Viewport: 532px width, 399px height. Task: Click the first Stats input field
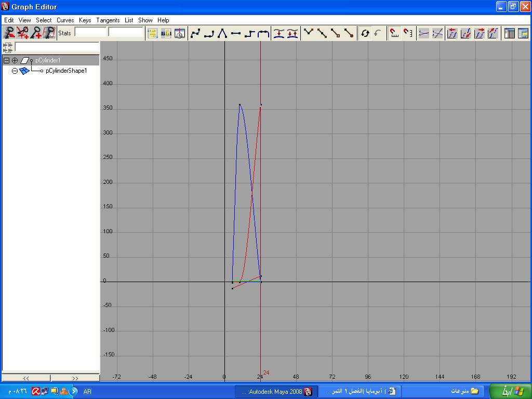coord(90,32)
